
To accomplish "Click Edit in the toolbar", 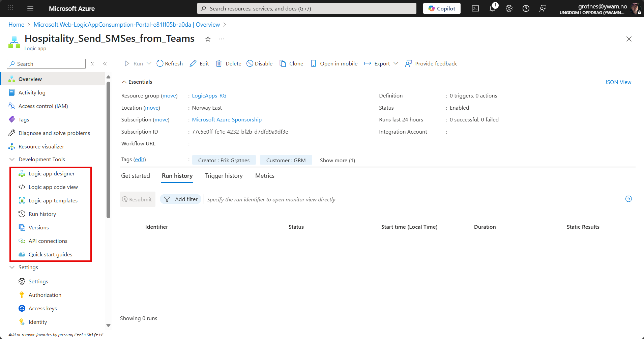I will (199, 63).
